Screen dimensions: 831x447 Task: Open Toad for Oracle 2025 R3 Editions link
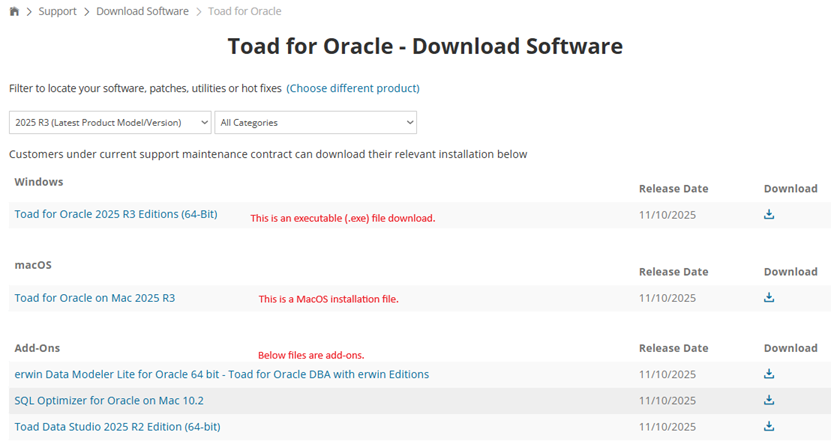click(116, 214)
